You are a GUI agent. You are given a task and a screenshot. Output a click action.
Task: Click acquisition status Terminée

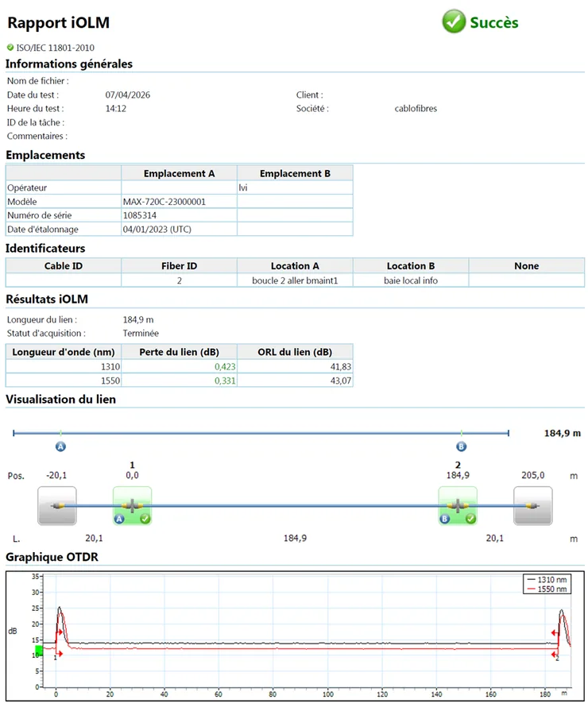(x=141, y=334)
